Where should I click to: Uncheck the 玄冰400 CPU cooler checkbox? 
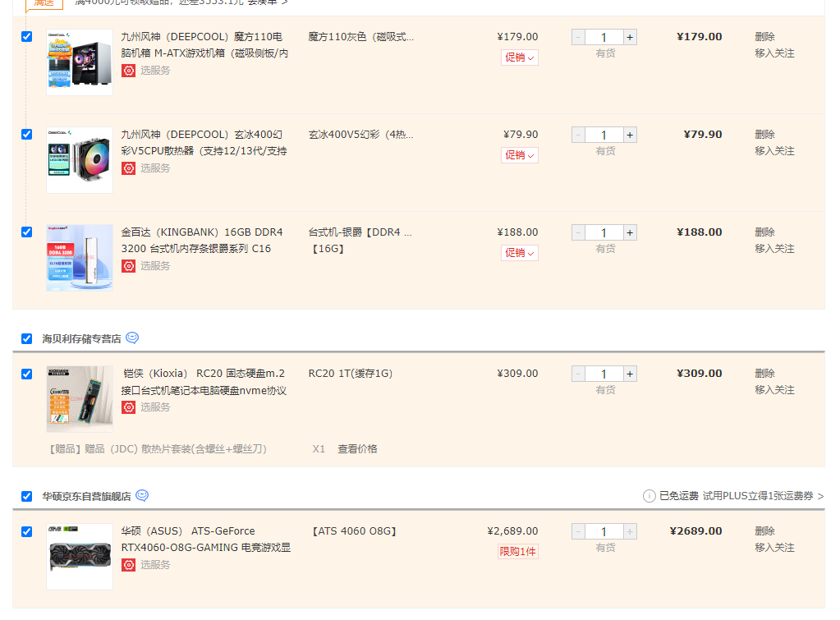27,134
